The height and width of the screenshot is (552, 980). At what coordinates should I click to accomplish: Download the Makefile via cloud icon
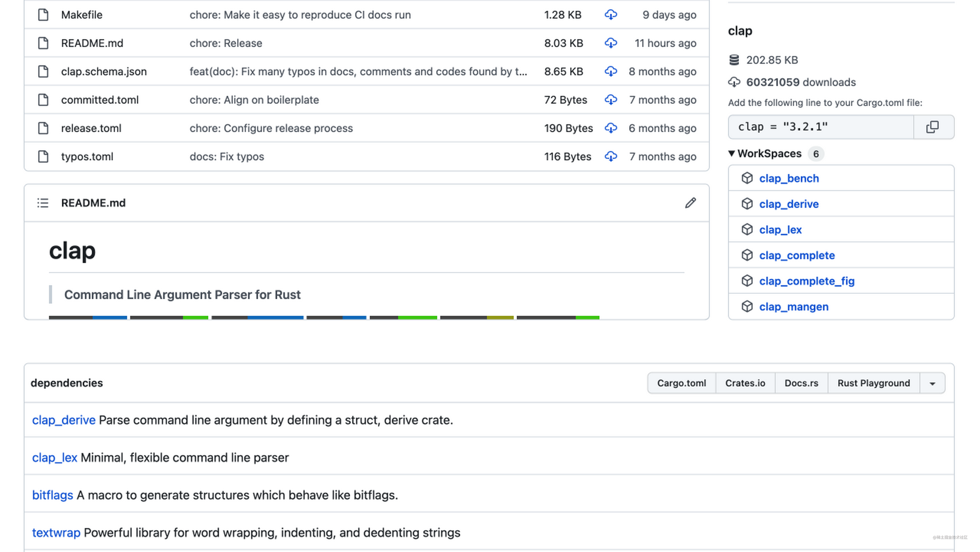point(611,15)
